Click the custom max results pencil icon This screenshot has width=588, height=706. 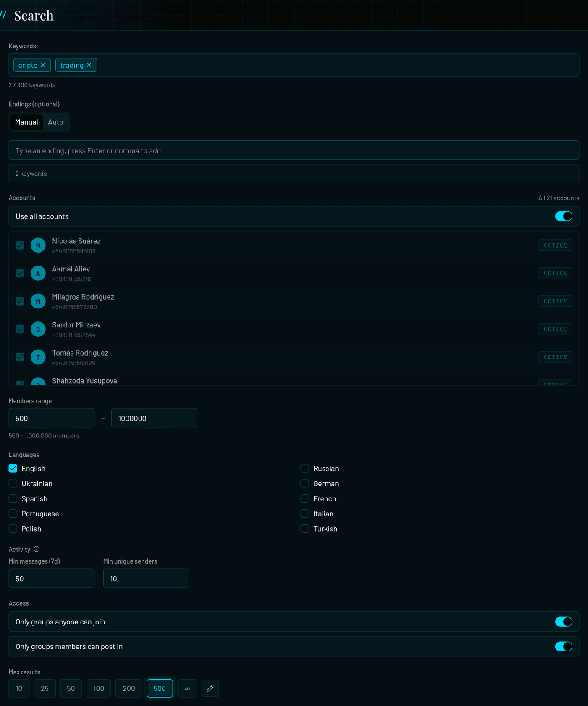(x=210, y=688)
